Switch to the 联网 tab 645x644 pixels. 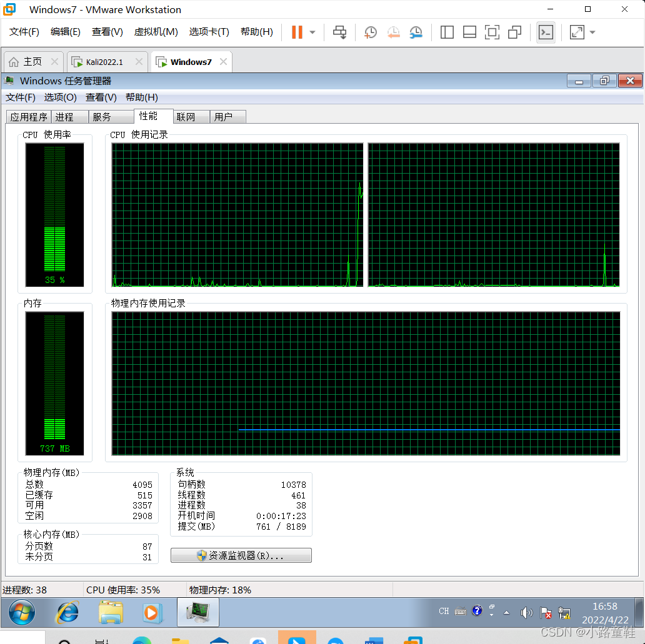[191, 117]
